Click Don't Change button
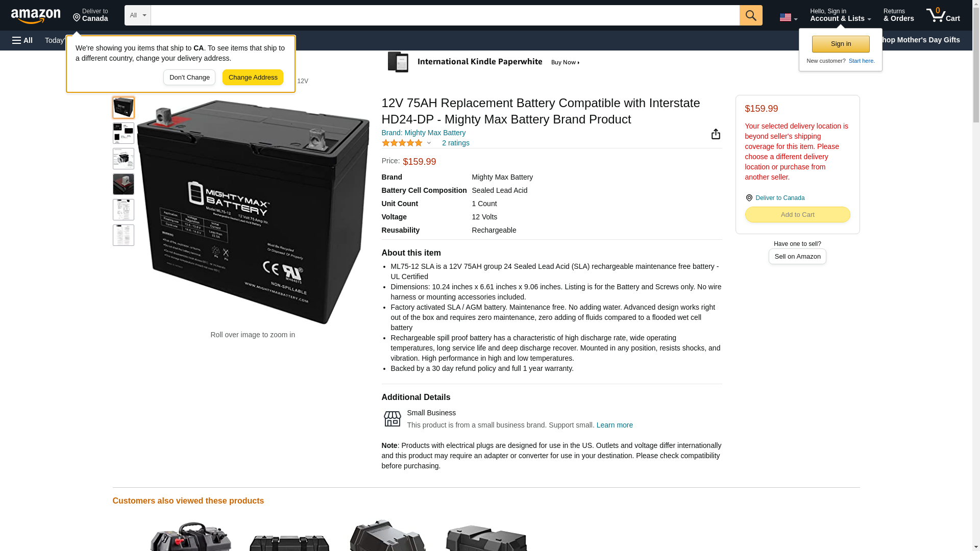Screen dimensions: 980x551 pos(189,78)
